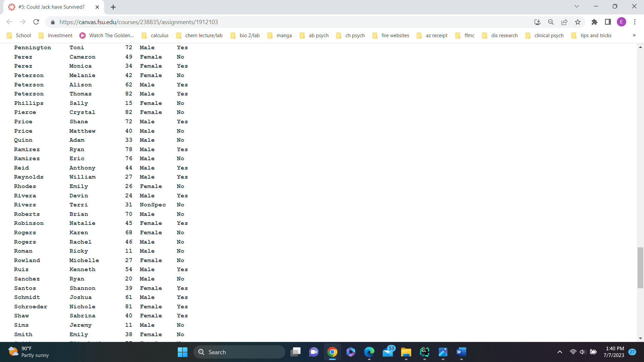Close the Could Jack have Survived tab
Viewport: 644px width, 362px height.
[x=97, y=7]
